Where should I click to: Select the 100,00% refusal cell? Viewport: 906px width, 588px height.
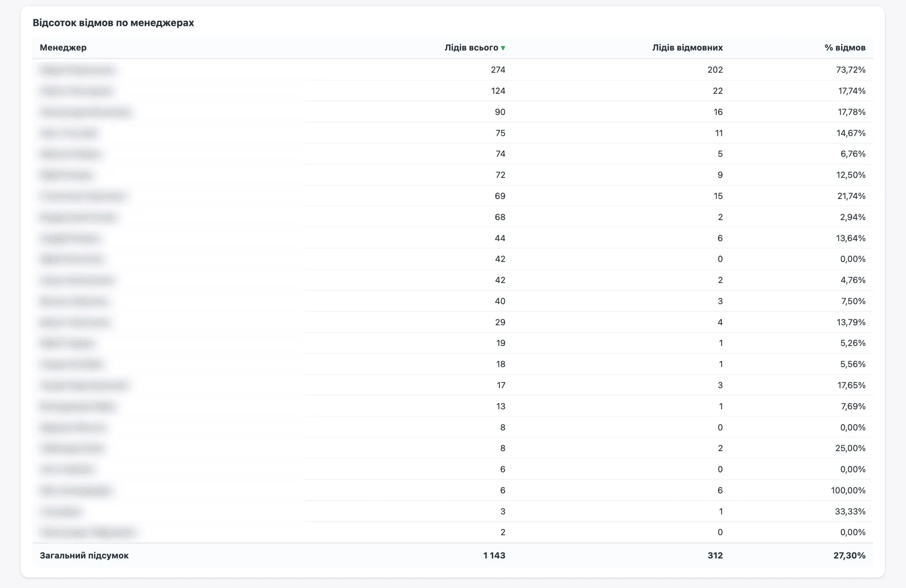click(848, 490)
